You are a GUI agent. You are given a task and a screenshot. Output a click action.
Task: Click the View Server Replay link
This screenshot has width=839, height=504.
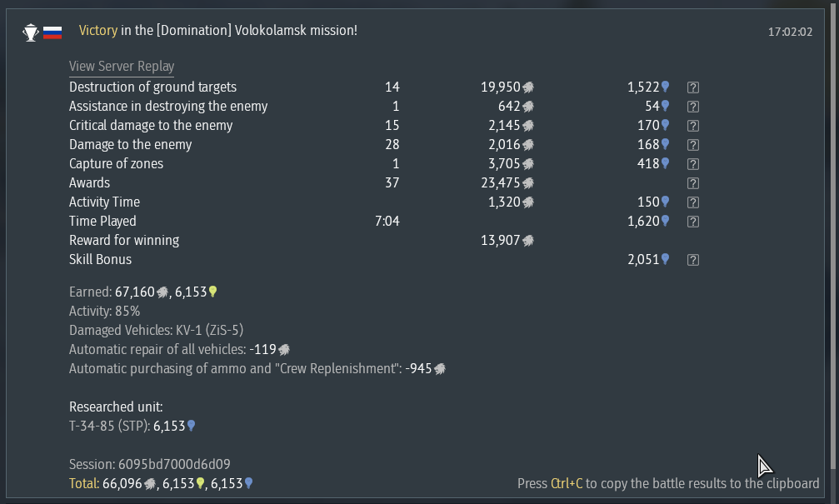[x=122, y=67]
